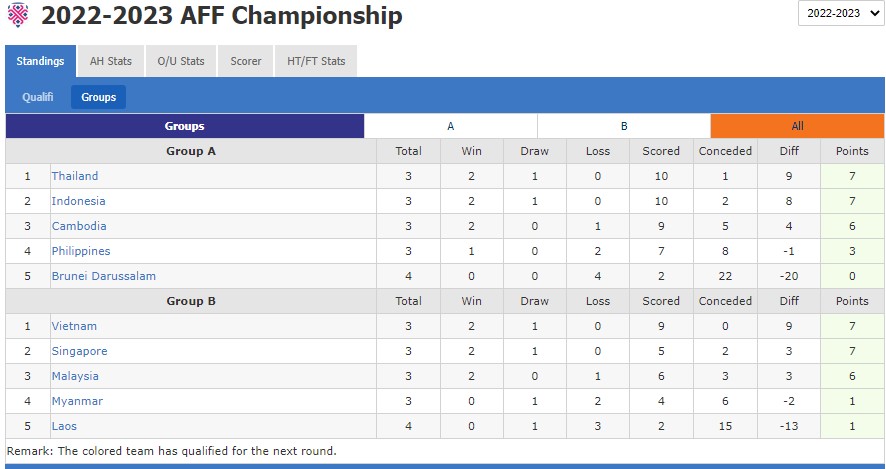Viewport: 886px width, 469px height.
Task: Filter standings to group B
Action: [x=624, y=126]
